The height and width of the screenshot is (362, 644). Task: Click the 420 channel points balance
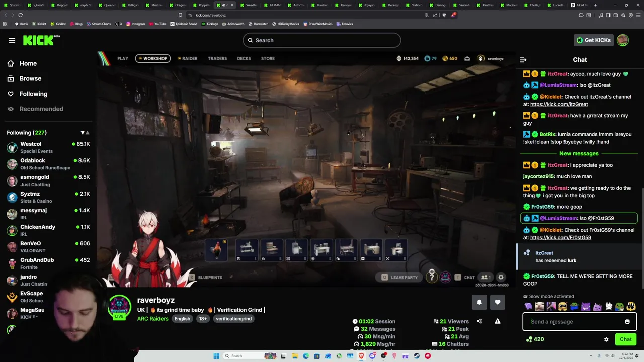[x=535, y=339]
